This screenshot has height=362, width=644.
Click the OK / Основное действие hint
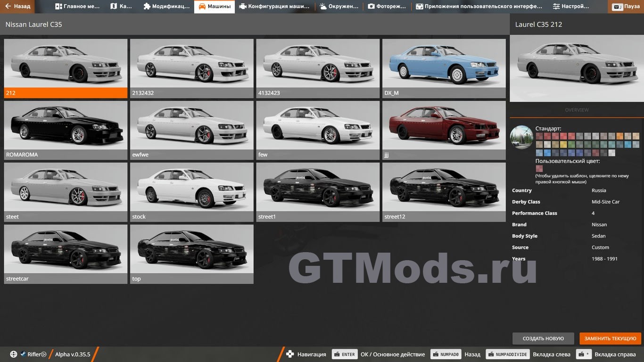coord(393,354)
